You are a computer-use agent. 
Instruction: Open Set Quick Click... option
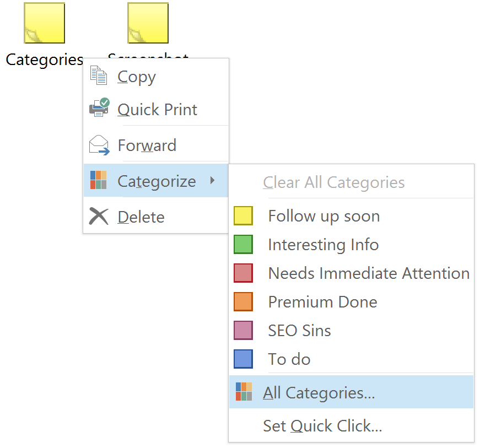point(322,425)
